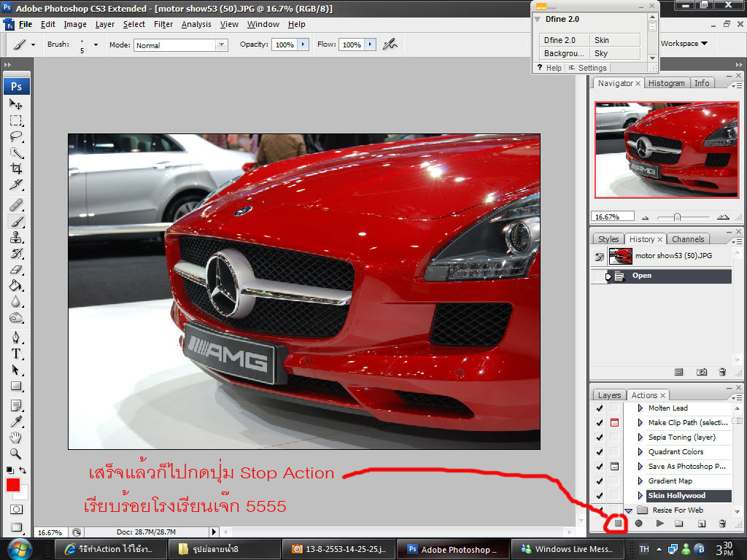Click the Dfine 2.0 Sky button
Screen dimensions: 747x560
coord(615,53)
